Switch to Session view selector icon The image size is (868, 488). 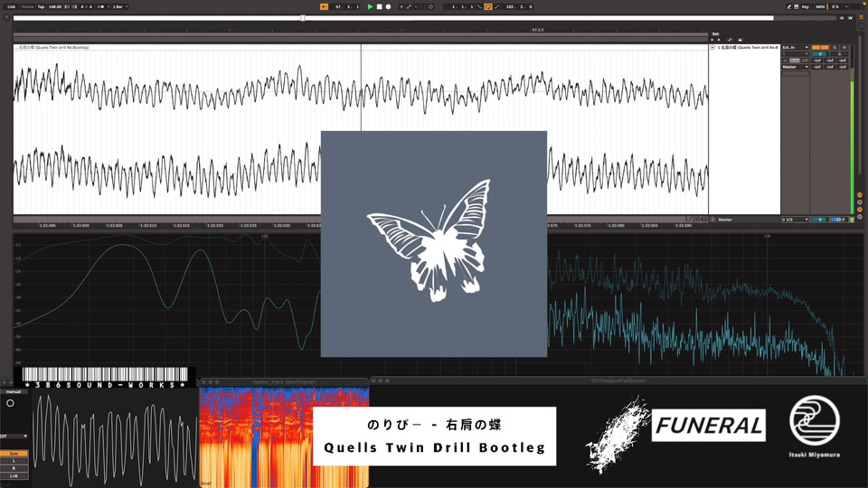(861, 26)
